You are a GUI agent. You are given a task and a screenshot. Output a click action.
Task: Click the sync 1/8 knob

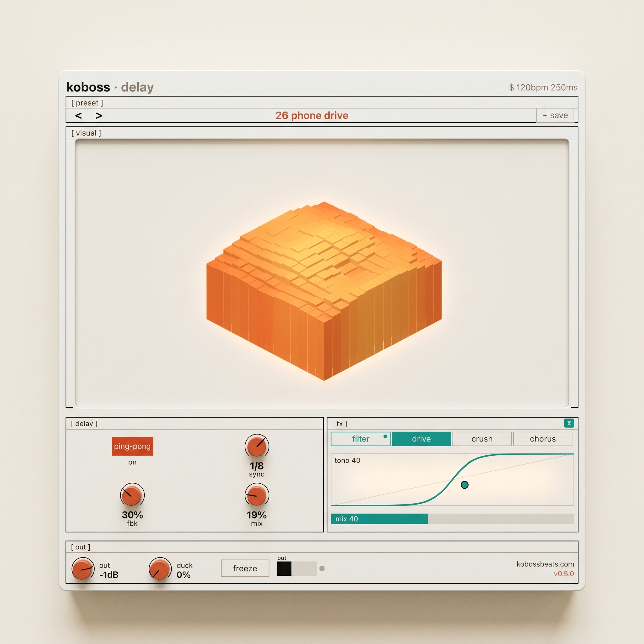point(257,446)
